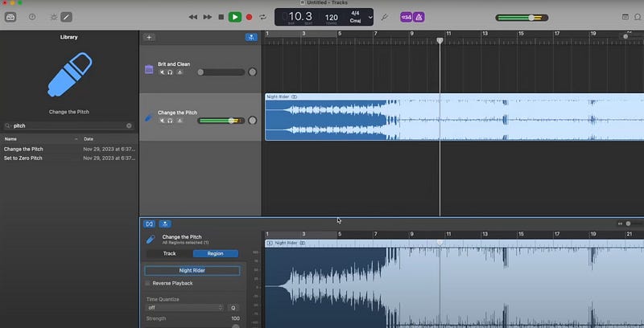Click the red Record button
This screenshot has height=328, width=644.
point(249,16)
